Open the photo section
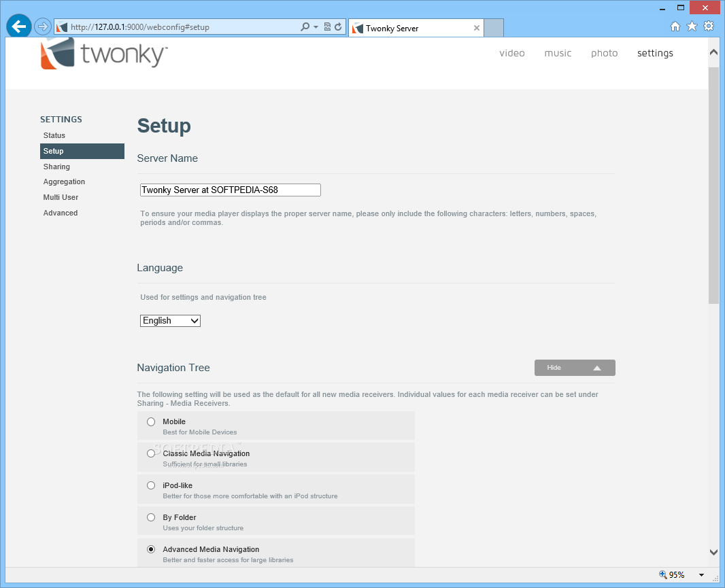The image size is (725, 588). [605, 53]
